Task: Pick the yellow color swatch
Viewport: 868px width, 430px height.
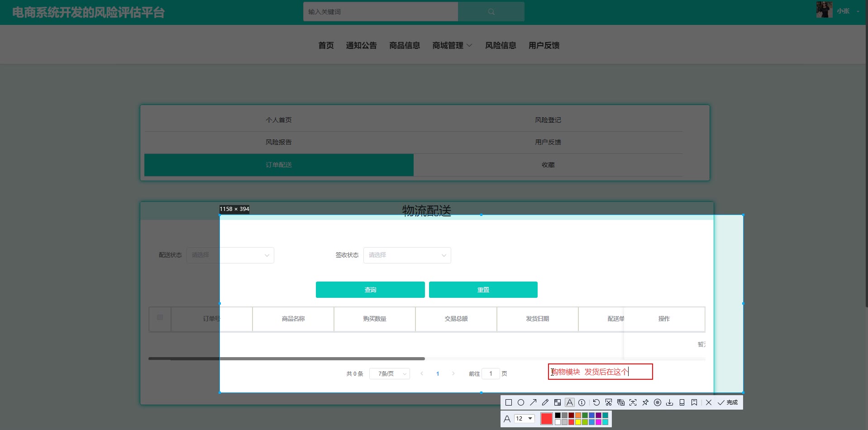Action: coord(578,422)
